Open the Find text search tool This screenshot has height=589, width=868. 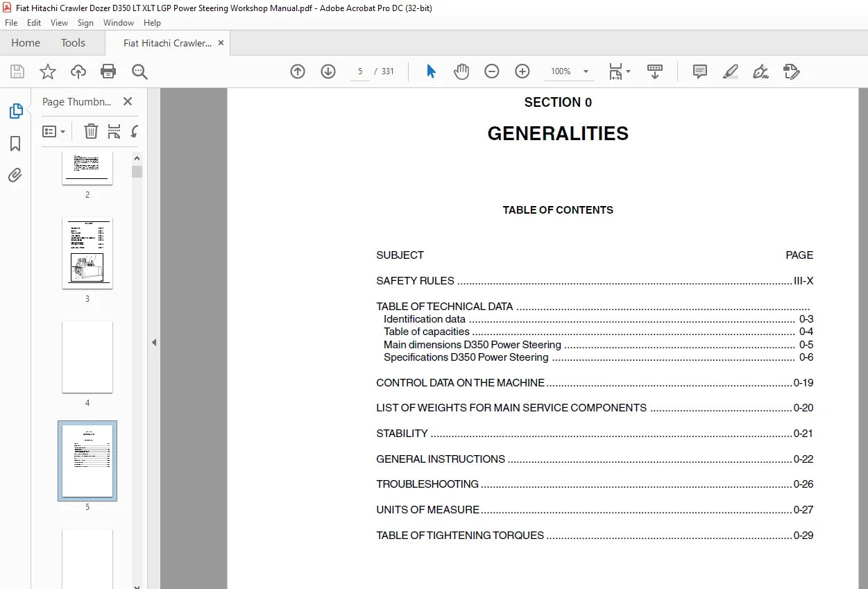coord(139,71)
